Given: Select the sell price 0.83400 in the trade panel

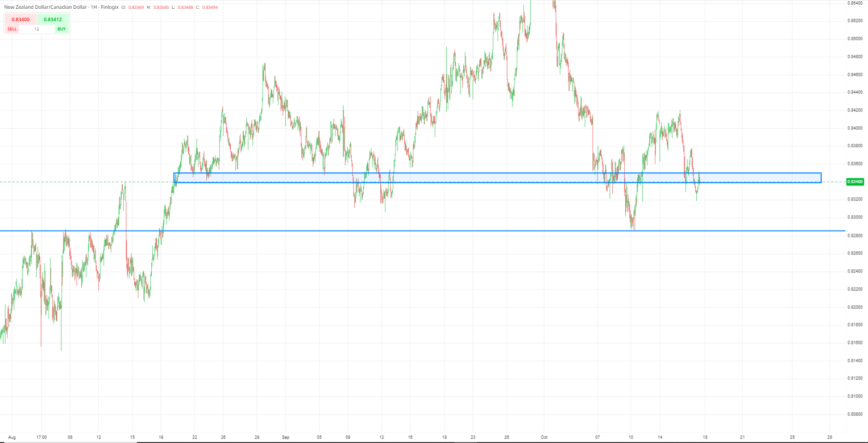Looking at the screenshot, I should pyautogui.click(x=20, y=19).
